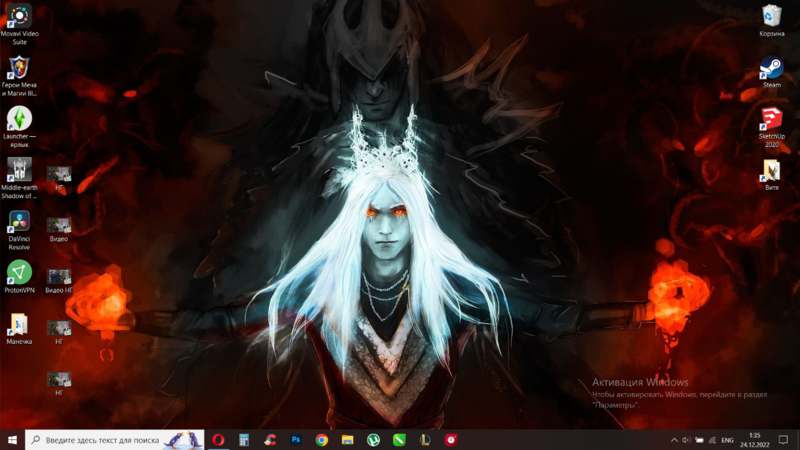Open File Explorer from the taskbar
This screenshot has width=800, height=450.
coord(347,440)
